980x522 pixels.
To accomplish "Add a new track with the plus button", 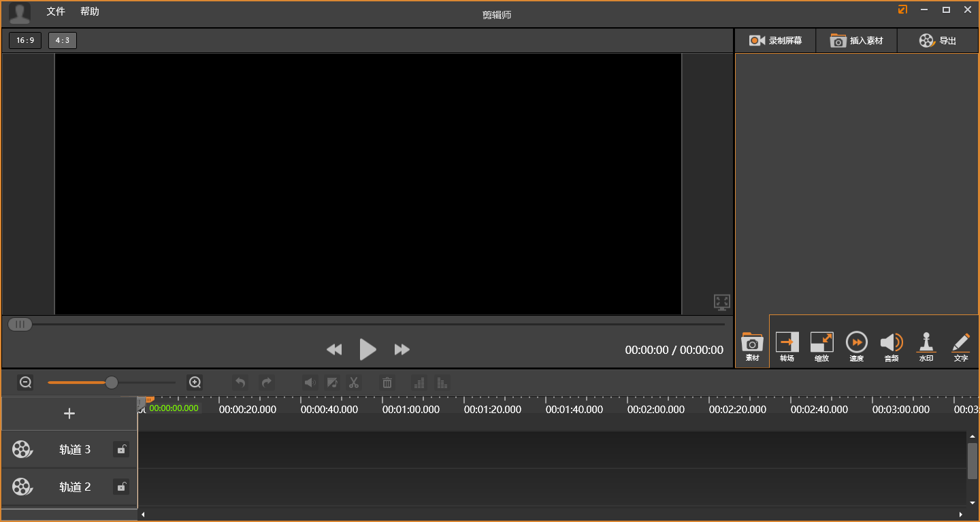I will tap(69, 414).
